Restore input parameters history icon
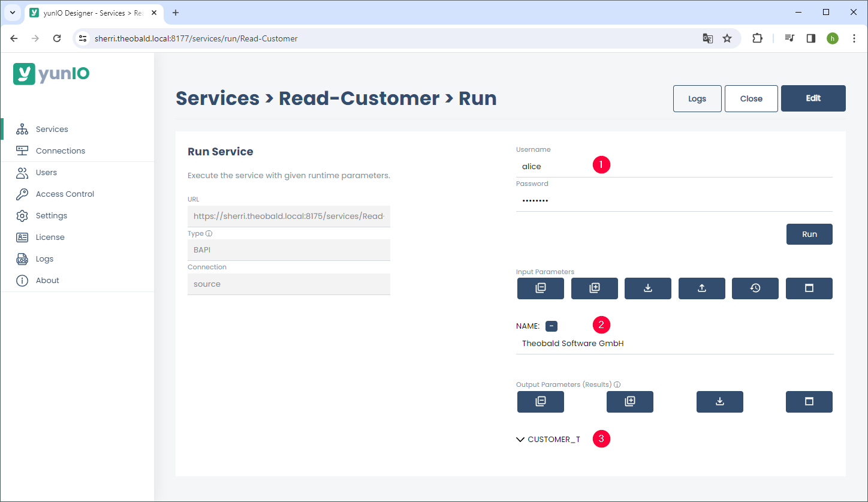The image size is (868, 502). click(x=755, y=288)
